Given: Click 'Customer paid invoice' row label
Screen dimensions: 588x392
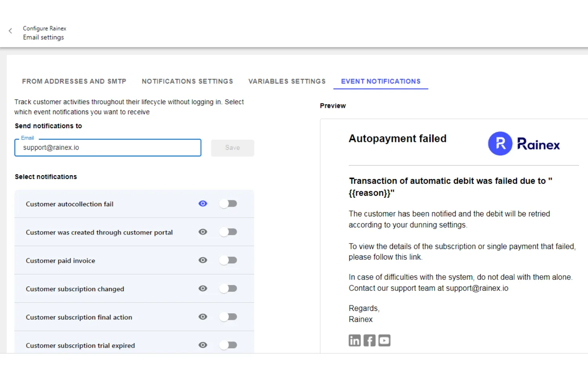Looking at the screenshot, I should pos(60,261).
